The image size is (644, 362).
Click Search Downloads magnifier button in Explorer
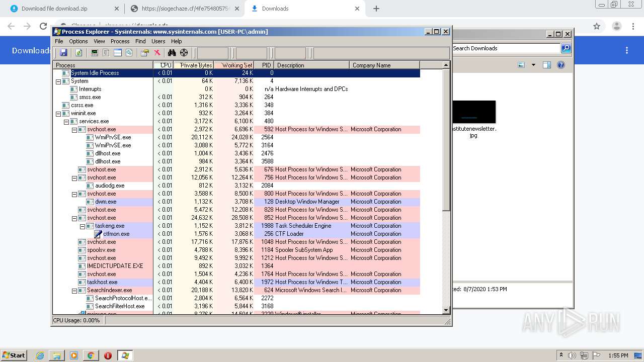tap(566, 48)
